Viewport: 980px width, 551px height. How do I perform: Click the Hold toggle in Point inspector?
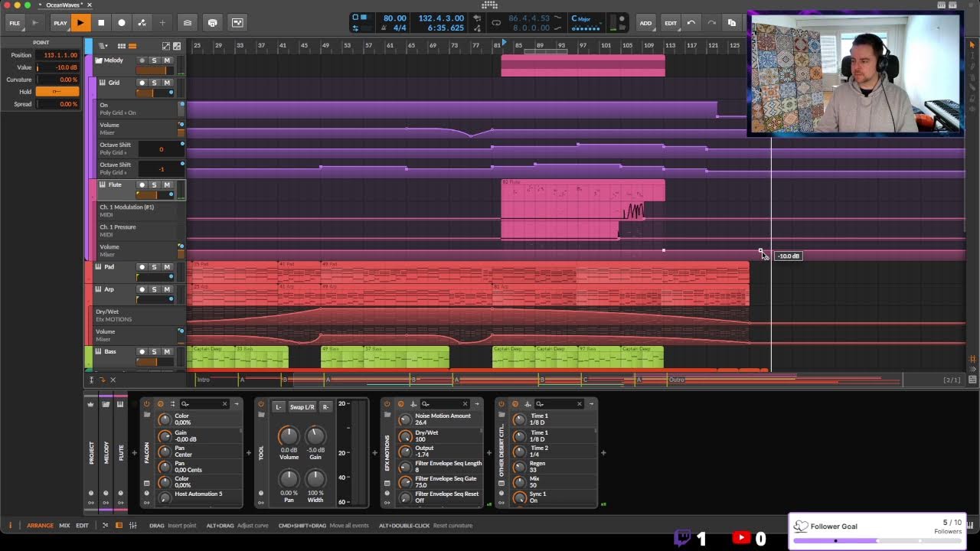(57, 92)
